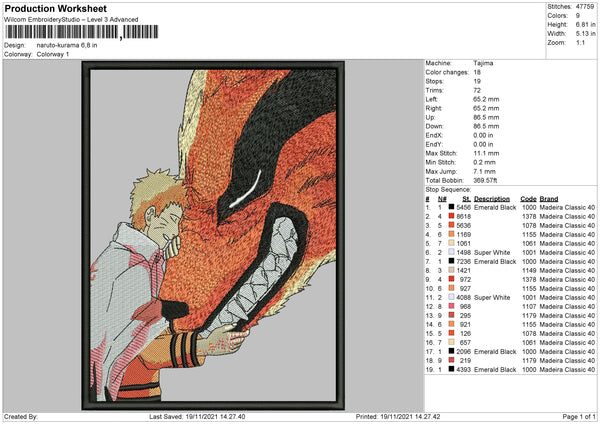The width and height of the screenshot is (600, 424).
Task: Click the beige swatch beside 1421 stitches
Action: tap(452, 270)
